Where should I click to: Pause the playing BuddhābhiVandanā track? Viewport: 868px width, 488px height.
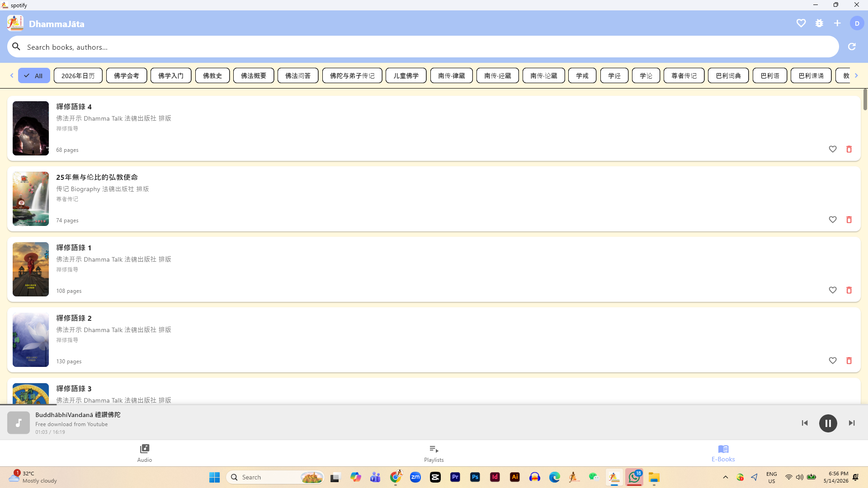[x=828, y=423]
